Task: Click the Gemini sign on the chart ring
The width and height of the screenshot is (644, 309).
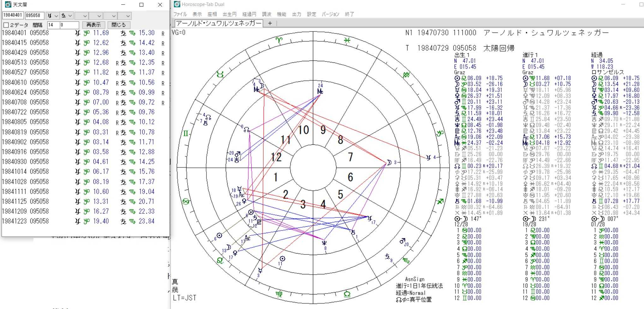Action: 186,134
